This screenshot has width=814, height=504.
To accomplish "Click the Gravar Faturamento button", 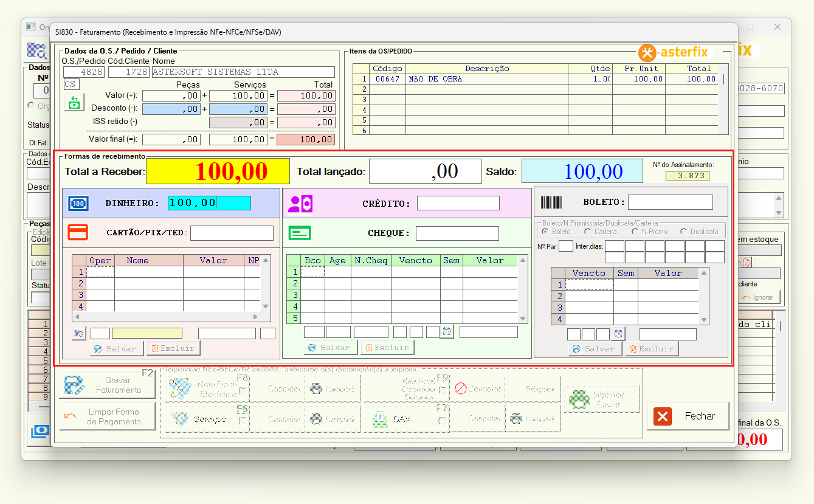I will coord(107,385).
